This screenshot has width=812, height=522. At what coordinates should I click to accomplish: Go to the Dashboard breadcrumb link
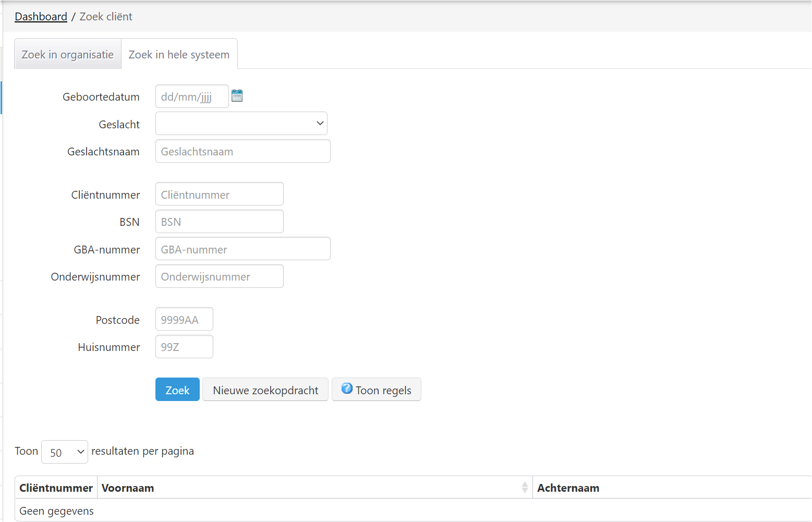point(41,17)
